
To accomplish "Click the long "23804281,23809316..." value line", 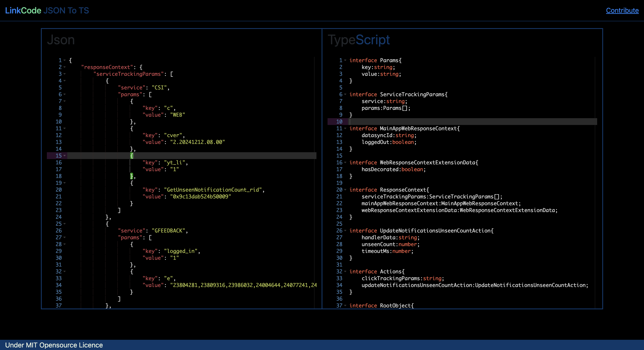I will pyautogui.click(x=230, y=285).
